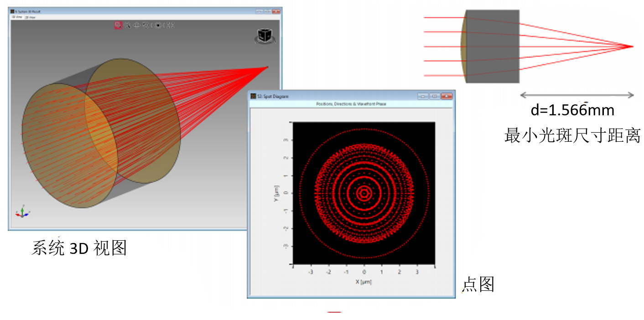
Task: Minimize the Spot Diagram window
Action: tap(423, 96)
